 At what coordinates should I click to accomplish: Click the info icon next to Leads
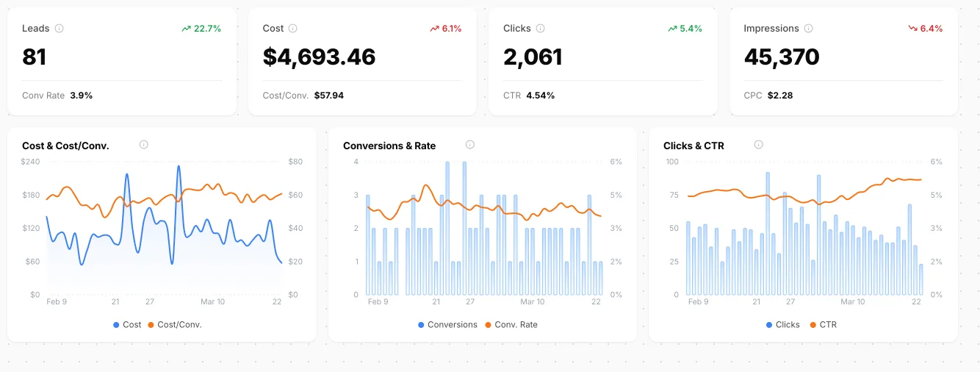pyautogui.click(x=60, y=29)
